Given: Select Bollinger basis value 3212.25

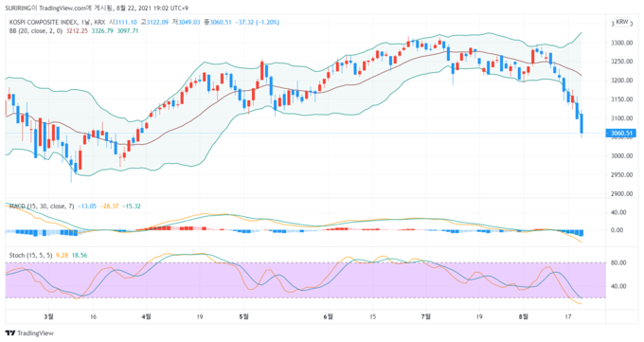Looking at the screenshot, I should [x=78, y=31].
